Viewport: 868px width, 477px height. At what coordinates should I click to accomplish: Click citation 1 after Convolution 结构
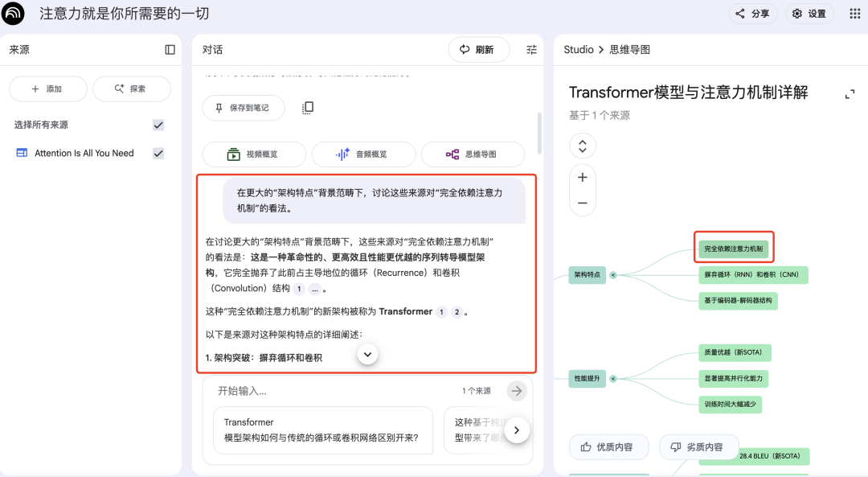click(299, 289)
